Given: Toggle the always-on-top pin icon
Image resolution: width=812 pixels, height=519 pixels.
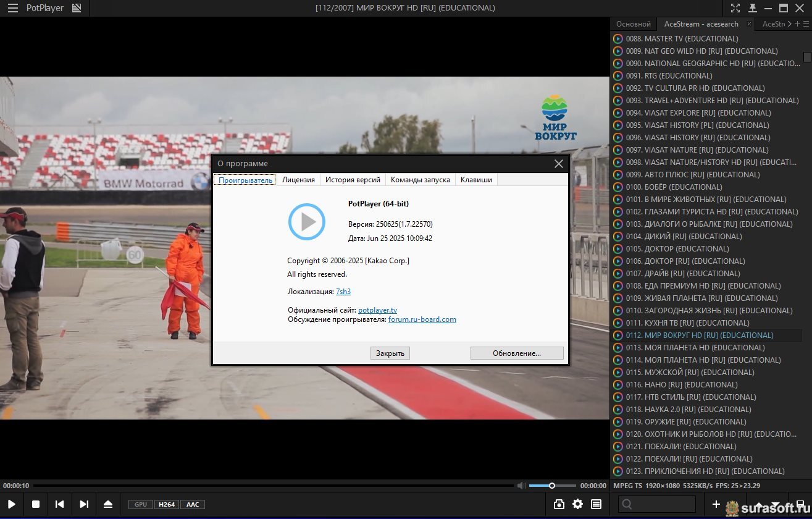Looking at the screenshot, I should pyautogui.click(x=752, y=8).
